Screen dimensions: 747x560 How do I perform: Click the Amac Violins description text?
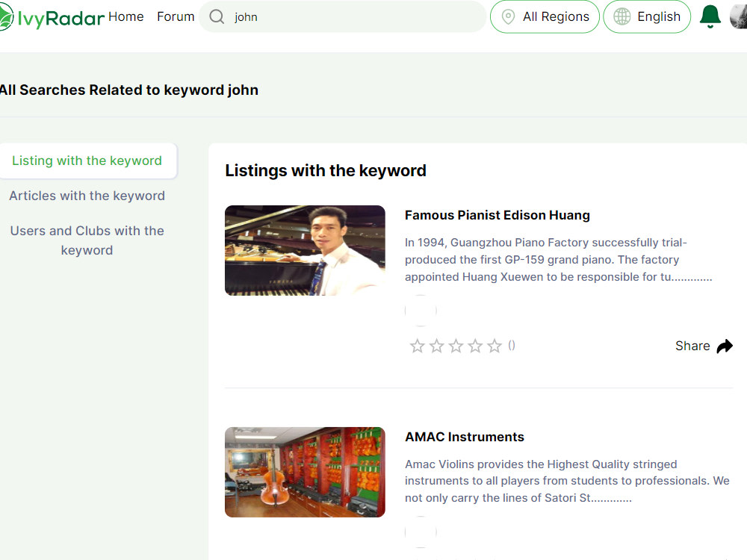click(x=567, y=481)
